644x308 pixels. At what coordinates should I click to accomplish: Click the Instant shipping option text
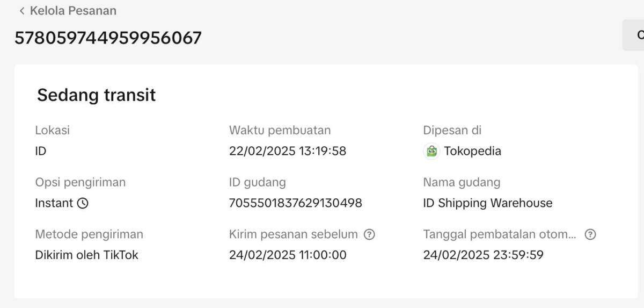[x=54, y=203]
